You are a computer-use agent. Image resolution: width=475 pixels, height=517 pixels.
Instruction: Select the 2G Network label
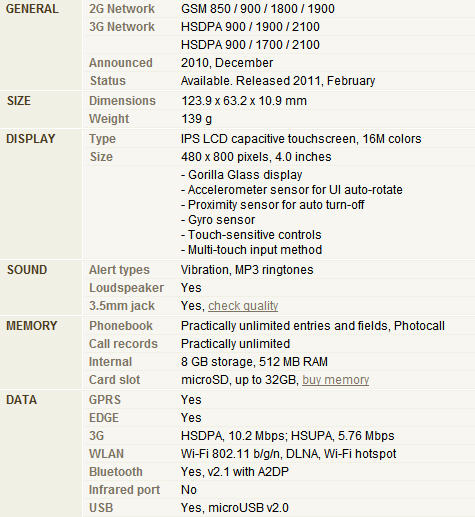coord(122,9)
